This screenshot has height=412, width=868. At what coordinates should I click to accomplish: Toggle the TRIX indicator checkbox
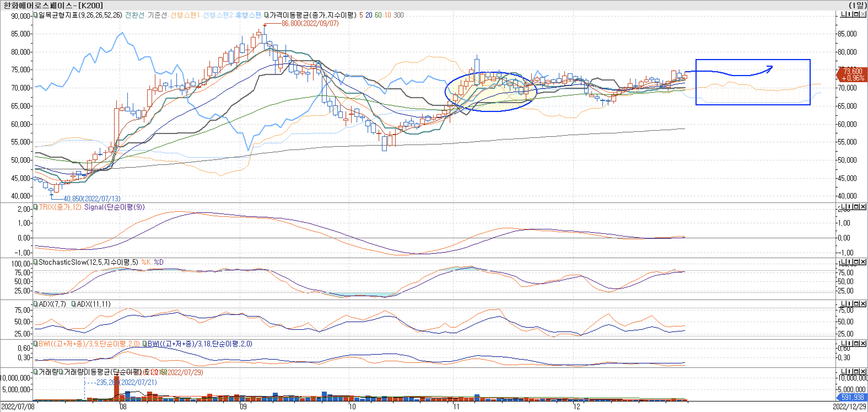click(35, 207)
